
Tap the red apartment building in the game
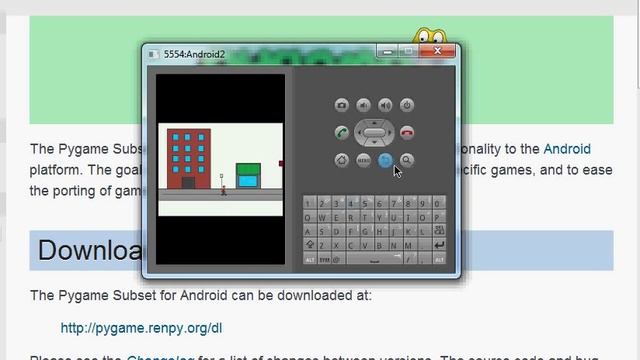pos(189,159)
